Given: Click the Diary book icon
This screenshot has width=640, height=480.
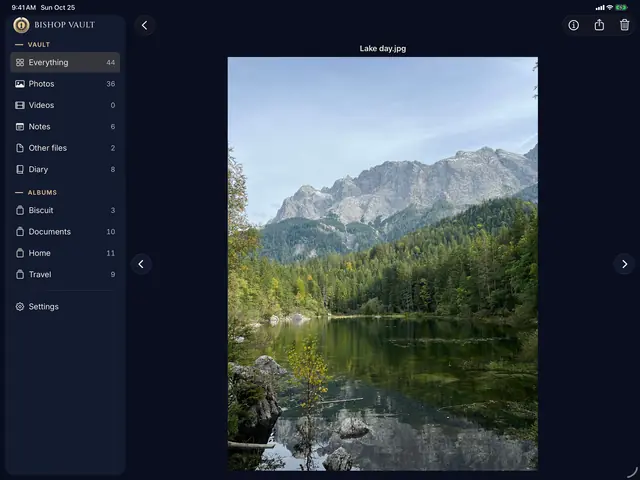Looking at the screenshot, I should click(20, 169).
